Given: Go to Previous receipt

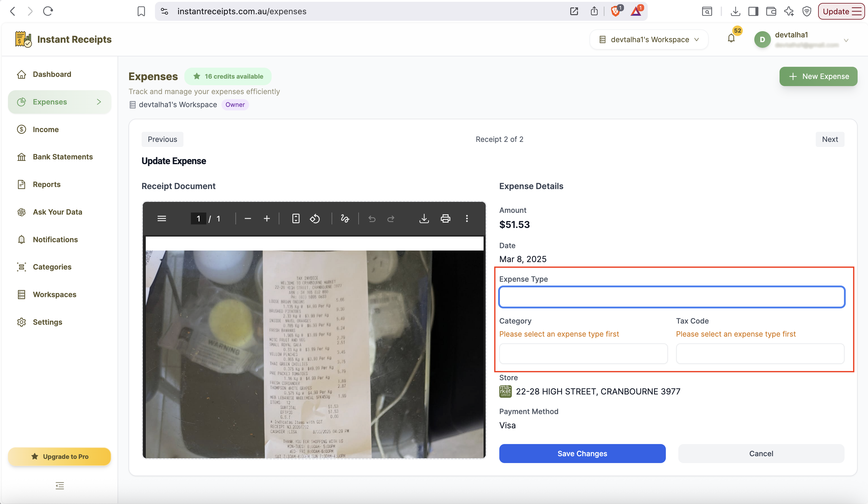Looking at the screenshot, I should click(163, 139).
